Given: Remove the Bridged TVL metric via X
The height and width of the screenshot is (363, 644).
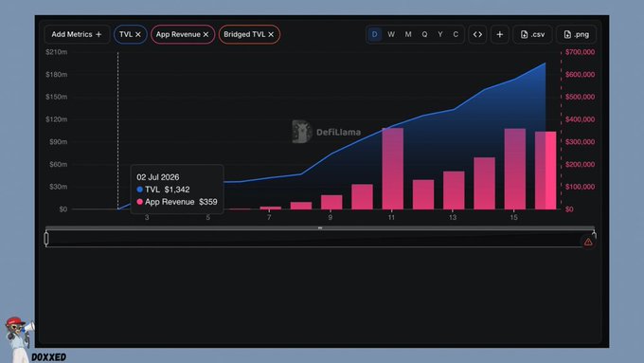Looking at the screenshot, I should (271, 34).
